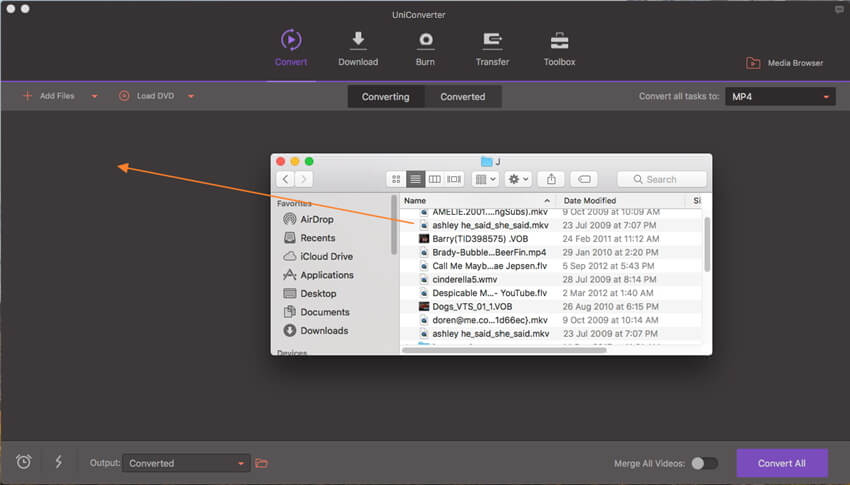850x485 pixels.
Task: Click the Finder horizontal scrollbar
Action: 504,350
